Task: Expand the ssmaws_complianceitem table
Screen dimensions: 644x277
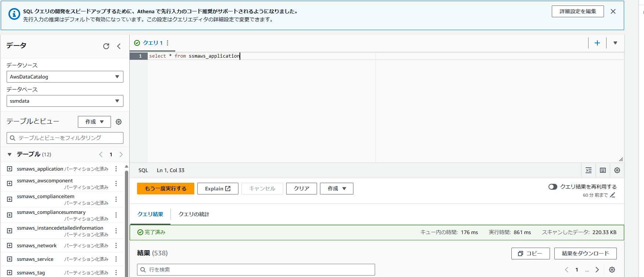Action: [x=10, y=199]
